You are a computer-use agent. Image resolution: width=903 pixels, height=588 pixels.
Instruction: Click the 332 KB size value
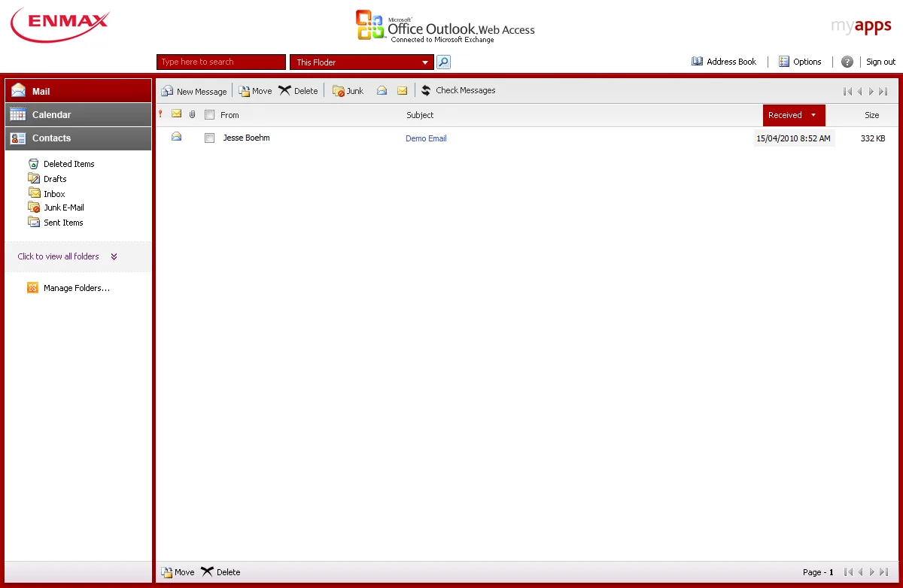coord(873,138)
